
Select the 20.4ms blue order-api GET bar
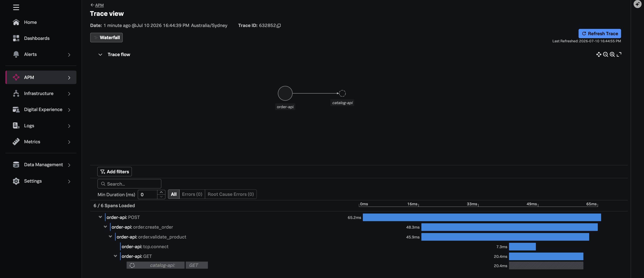[546, 256]
